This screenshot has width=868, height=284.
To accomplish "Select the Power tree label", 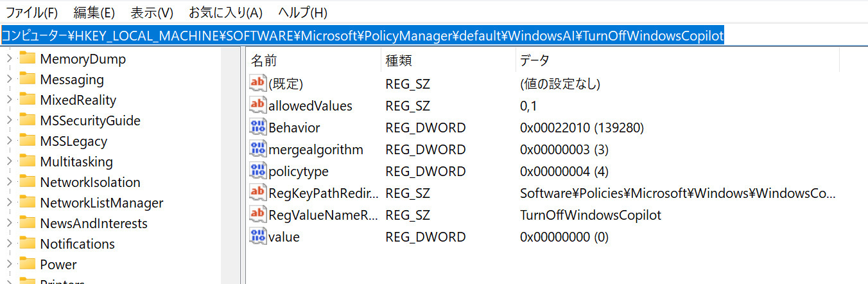I will 58,265.
